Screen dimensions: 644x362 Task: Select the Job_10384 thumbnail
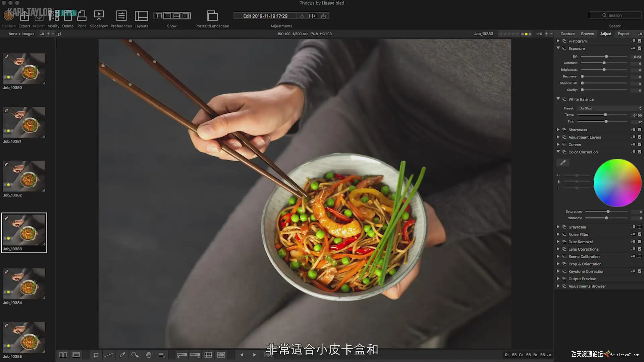click(x=24, y=284)
